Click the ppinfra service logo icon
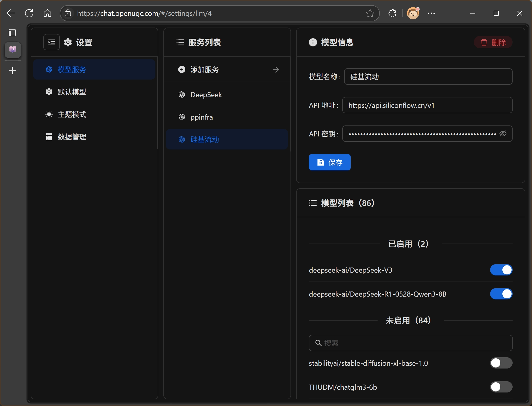Viewport: 532px width, 406px height. coord(182,117)
